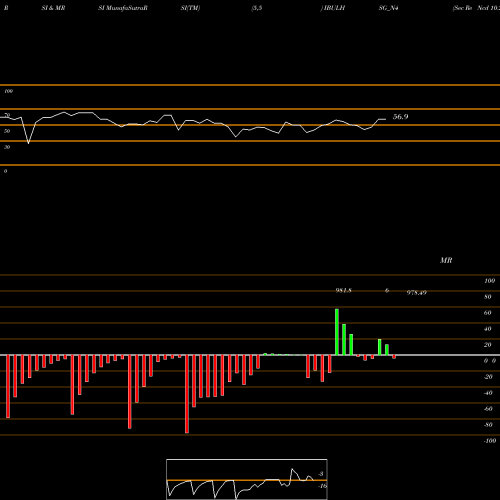Screen dimensions: 500x500
Task: Click the RSI axis 50 level label
Action: tap(7, 131)
